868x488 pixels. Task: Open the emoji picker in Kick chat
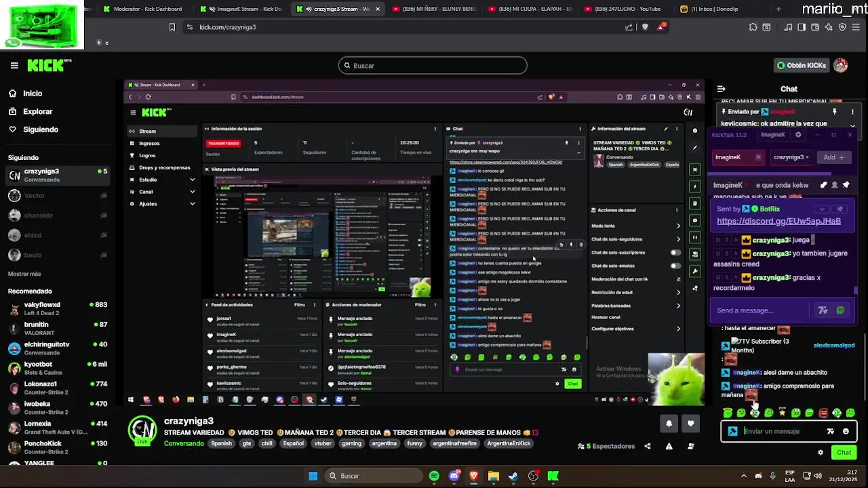point(846,431)
